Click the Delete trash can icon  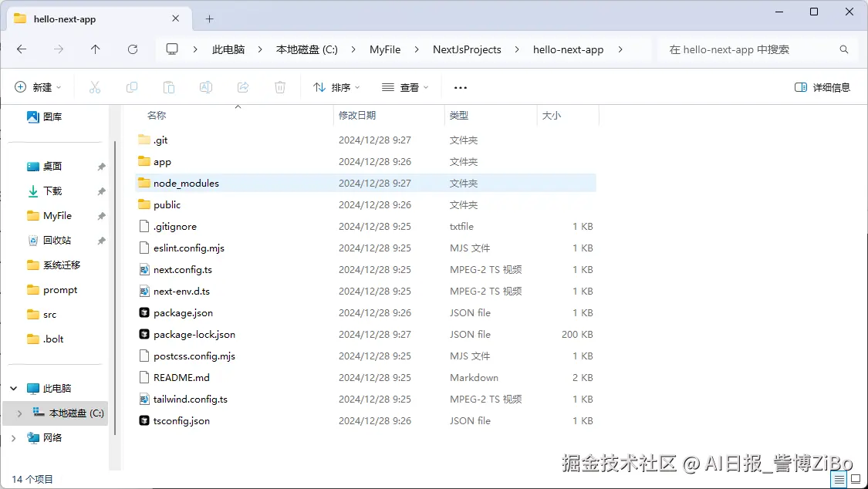click(280, 87)
